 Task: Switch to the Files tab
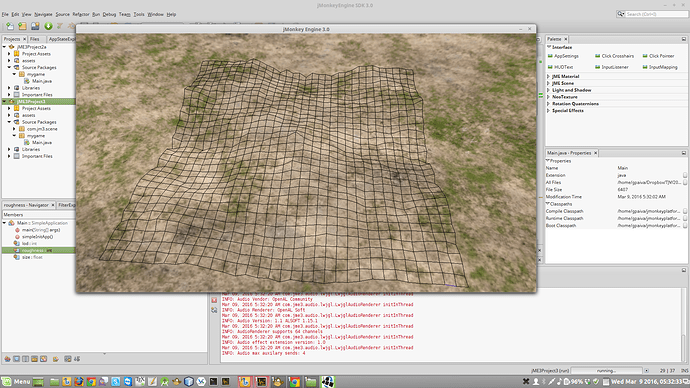pyautogui.click(x=34, y=39)
